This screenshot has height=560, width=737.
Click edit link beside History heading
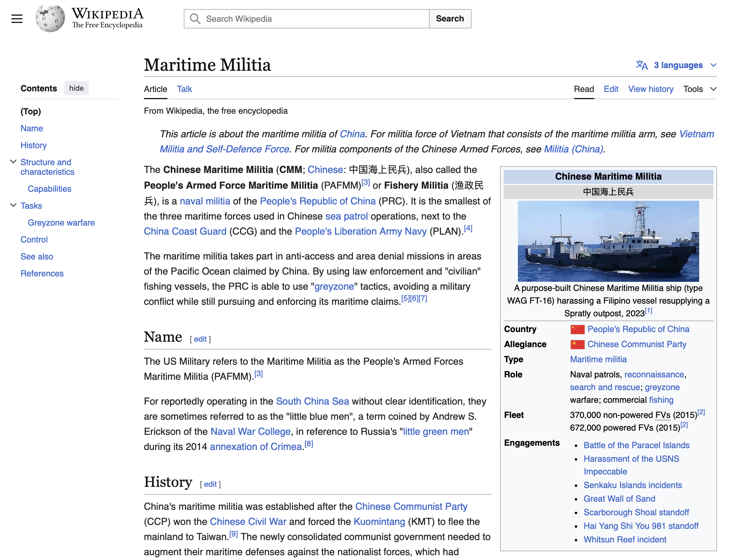[210, 484]
